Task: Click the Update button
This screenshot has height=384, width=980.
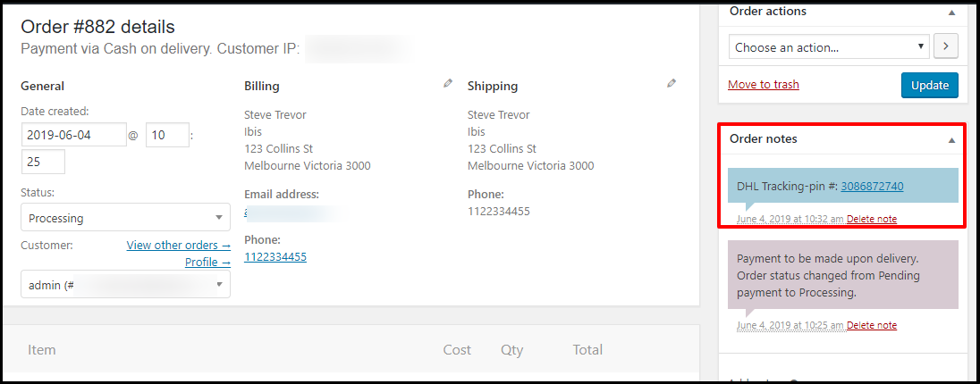Action: [929, 86]
